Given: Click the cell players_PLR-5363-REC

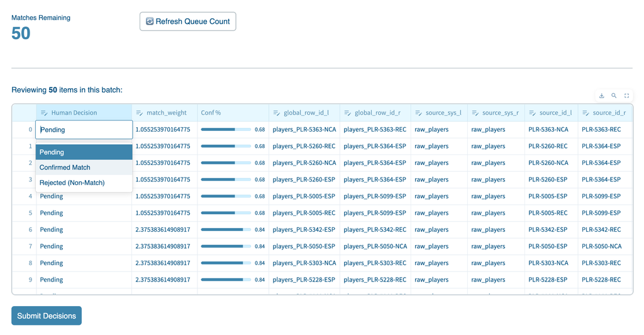Looking at the screenshot, I should (375, 130).
